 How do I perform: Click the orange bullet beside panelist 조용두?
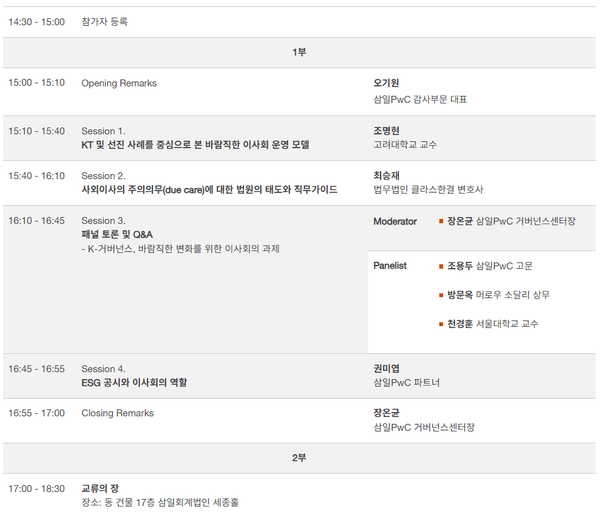coord(441,266)
